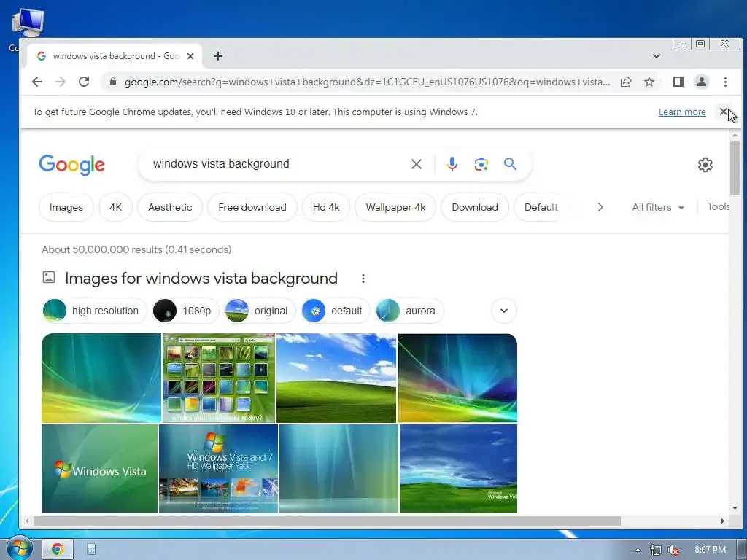Viewport: 747px width, 560px height.
Task: Open options menu beside Images heading
Action: (x=363, y=279)
